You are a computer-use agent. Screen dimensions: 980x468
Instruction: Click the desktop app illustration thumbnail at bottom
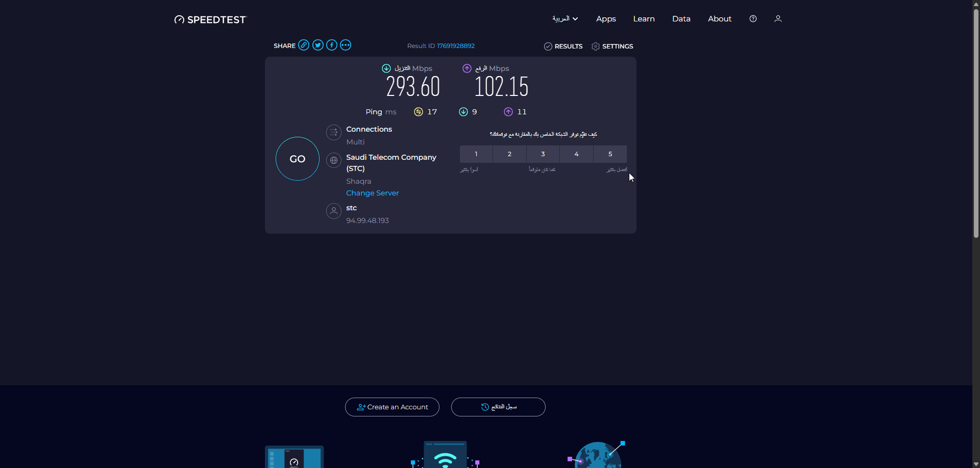pyautogui.click(x=294, y=457)
